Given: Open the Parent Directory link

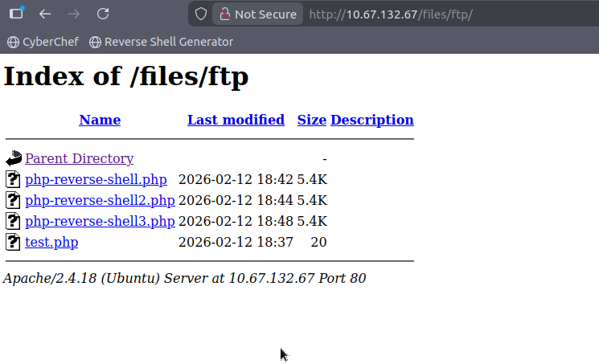Looking at the screenshot, I should [79, 159].
